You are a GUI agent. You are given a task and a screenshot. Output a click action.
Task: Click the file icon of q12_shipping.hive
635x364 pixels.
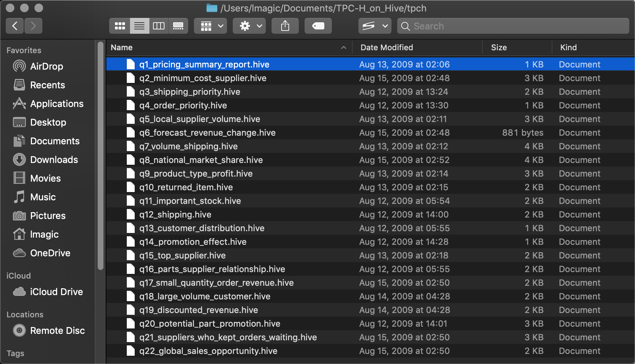(131, 214)
